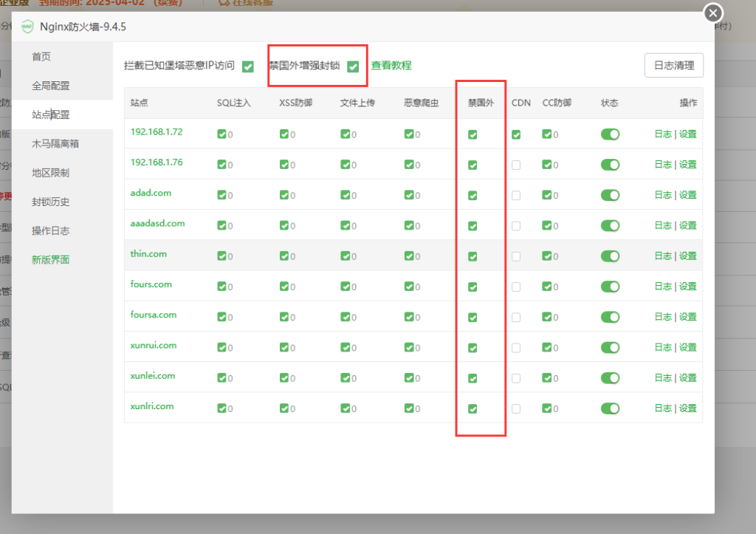The width and height of the screenshot is (756, 534).
Task: Toggle status switch for xunlei.com
Action: (610, 377)
